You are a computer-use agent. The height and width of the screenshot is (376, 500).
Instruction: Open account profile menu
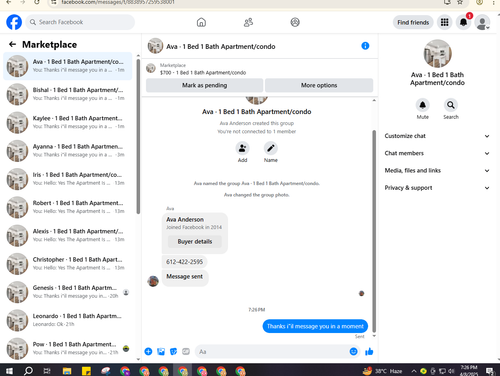482,22
